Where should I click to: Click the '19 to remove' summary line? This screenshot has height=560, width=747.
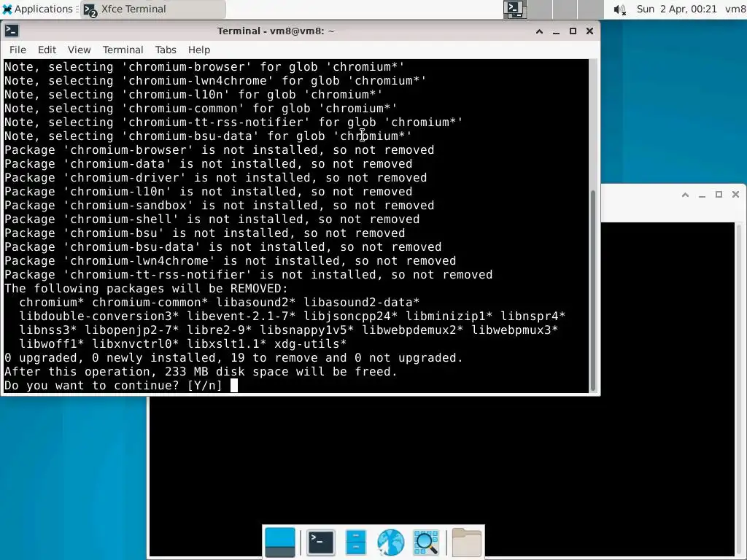[233, 357]
